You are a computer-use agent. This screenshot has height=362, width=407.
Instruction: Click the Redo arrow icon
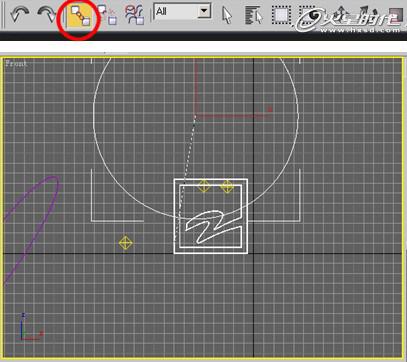[46, 15]
